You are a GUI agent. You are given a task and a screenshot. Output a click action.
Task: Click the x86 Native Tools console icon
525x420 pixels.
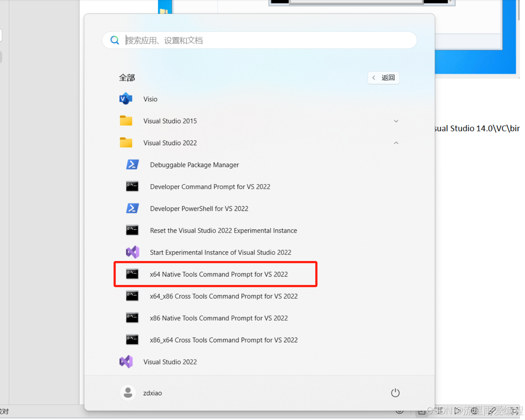pos(132,318)
